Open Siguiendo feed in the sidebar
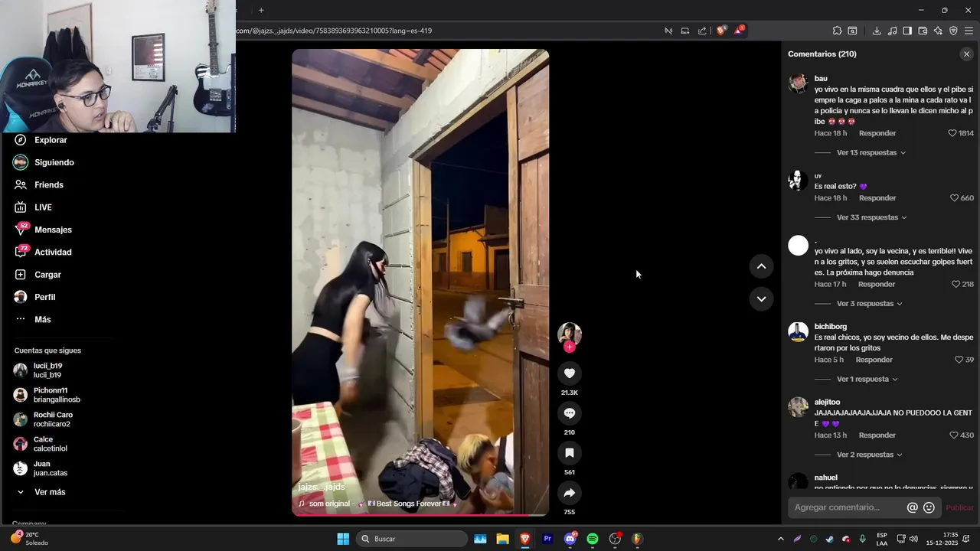The image size is (980, 551). (54, 162)
